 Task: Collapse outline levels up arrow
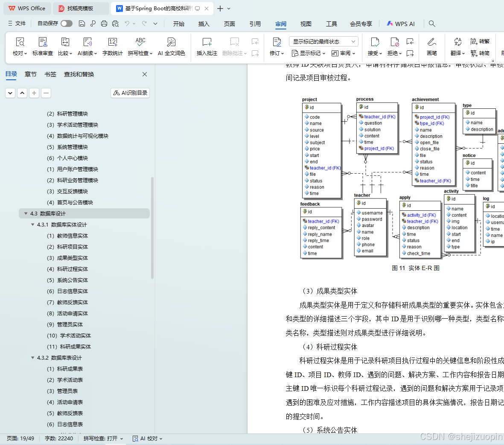tap(22, 93)
